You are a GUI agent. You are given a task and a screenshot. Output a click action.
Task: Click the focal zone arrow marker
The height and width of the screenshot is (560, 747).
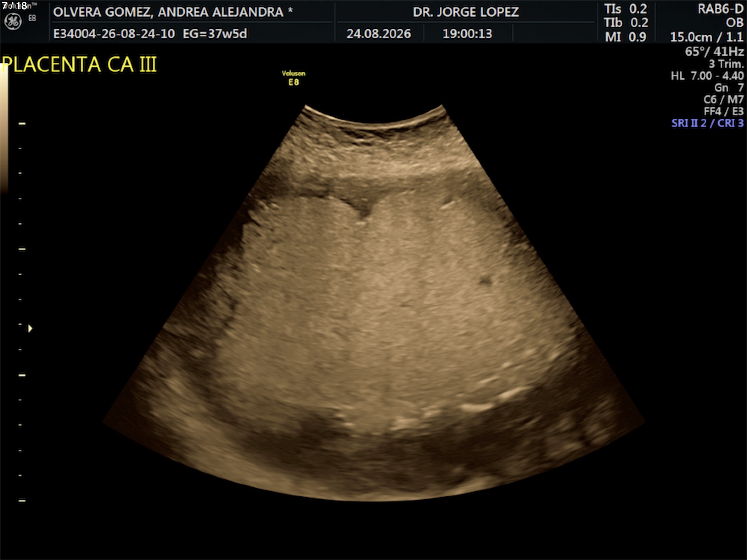tap(30, 328)
